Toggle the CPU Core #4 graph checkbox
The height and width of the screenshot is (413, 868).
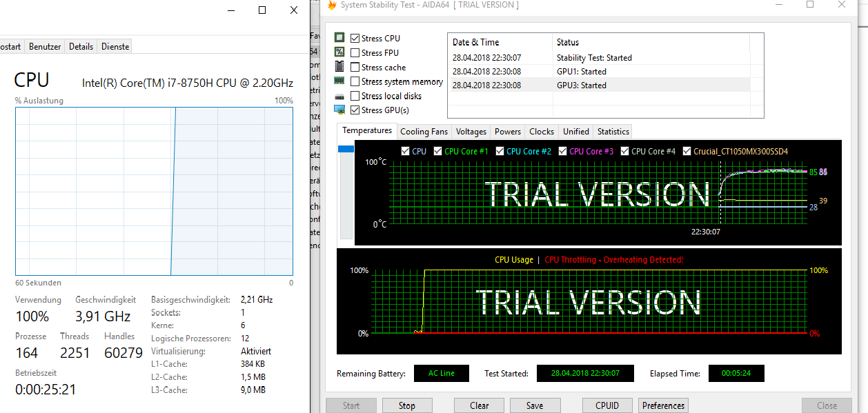point(624,151)
